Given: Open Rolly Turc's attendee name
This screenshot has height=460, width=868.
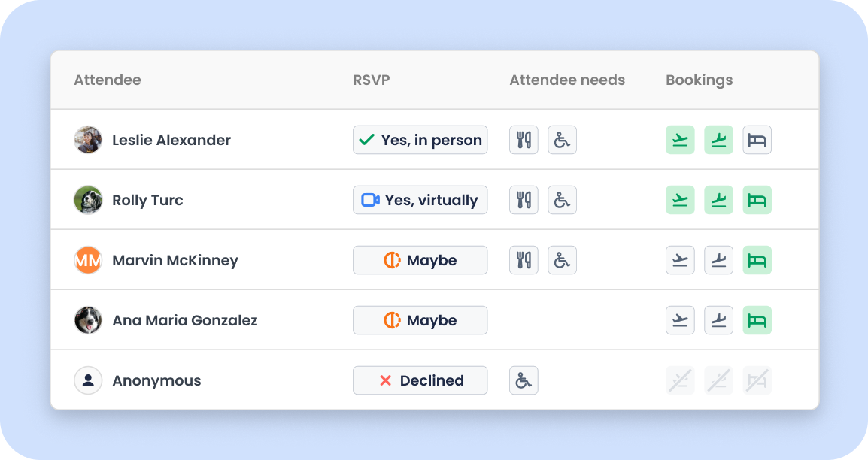Looking at the screenshot, I should (147, 200).
